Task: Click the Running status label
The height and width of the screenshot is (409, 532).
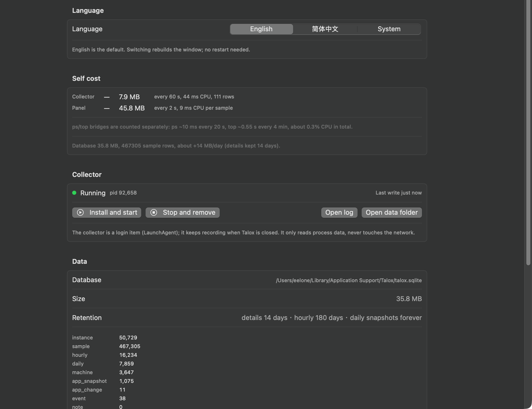Action: tap(93, 193)
